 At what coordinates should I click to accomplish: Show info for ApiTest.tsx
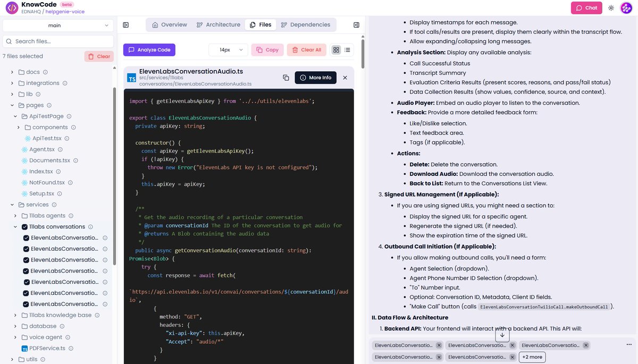click(67, 139)
